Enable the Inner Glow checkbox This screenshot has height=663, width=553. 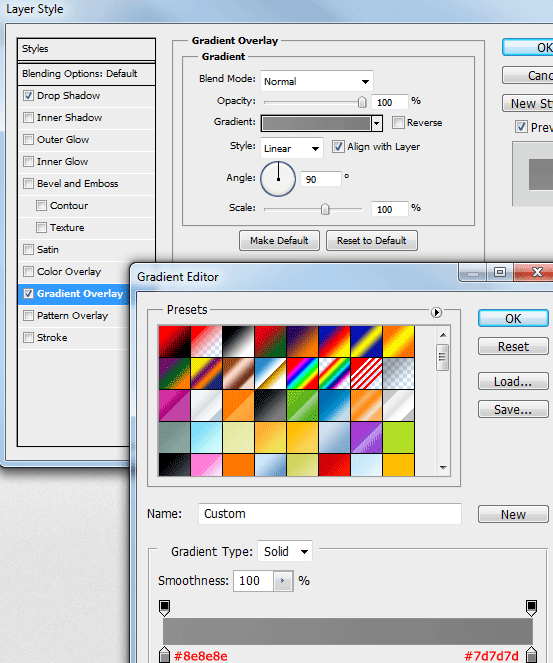coord(28,162)
